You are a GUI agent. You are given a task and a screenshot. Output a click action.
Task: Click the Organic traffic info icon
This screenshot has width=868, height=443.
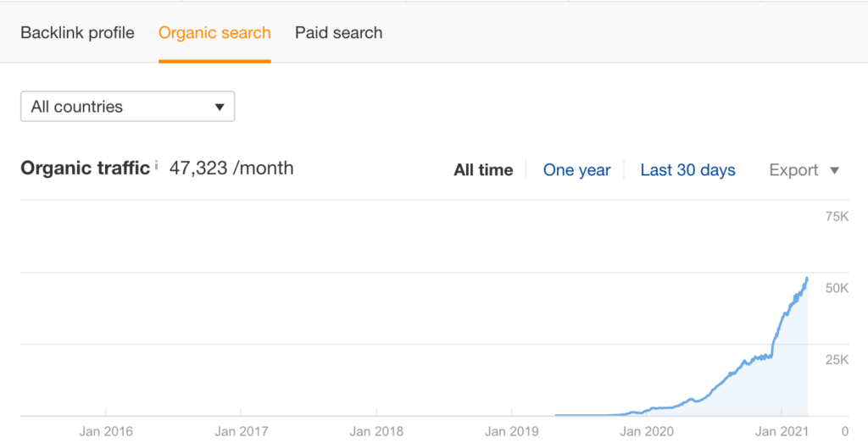pos(157,167)
